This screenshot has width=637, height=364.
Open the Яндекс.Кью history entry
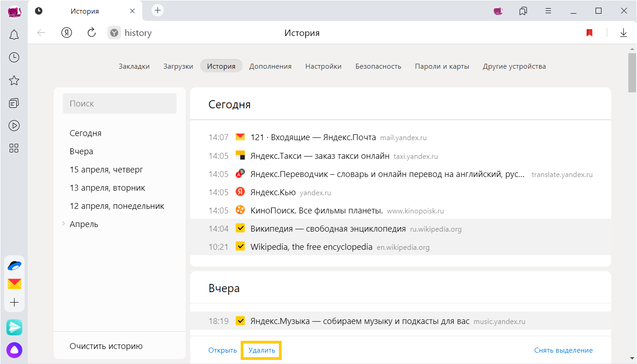(x=273, y=192)
